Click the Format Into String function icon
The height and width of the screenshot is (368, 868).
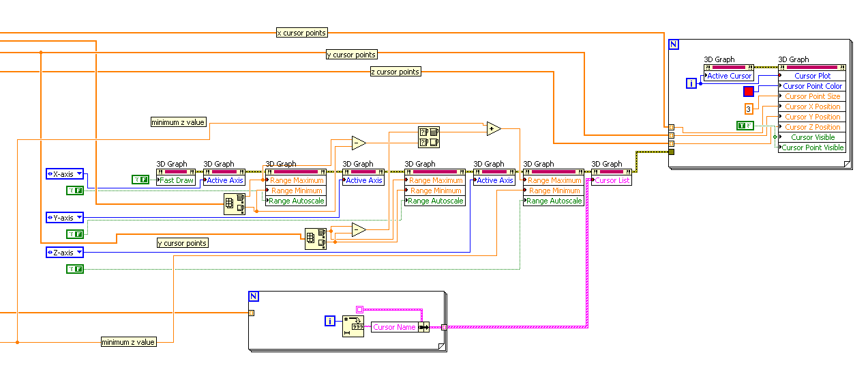[353, 327]
